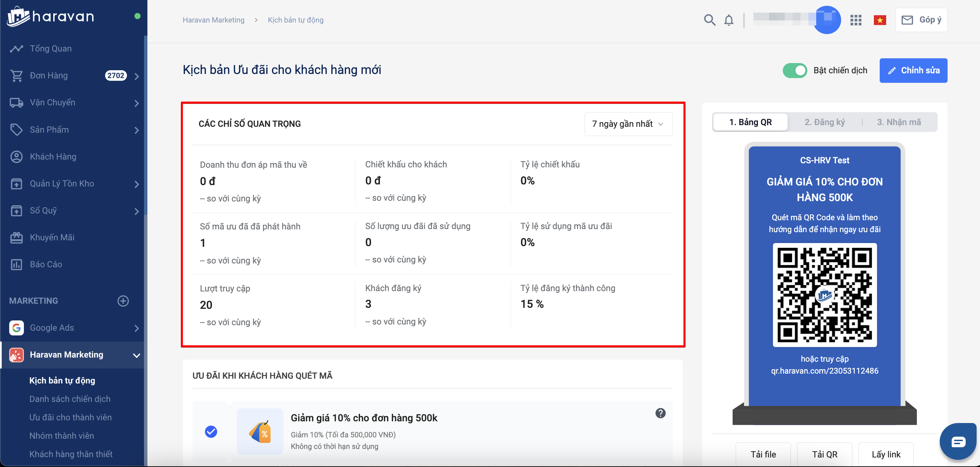
Task: Expand the Sổ Quỹ menu arrow
Action: point(136,211)
